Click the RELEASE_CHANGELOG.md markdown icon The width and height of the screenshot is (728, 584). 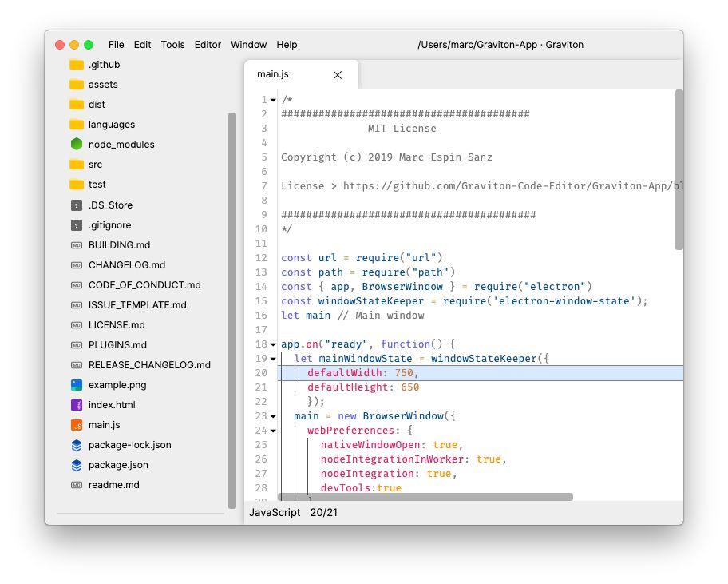tap(77, 365)
